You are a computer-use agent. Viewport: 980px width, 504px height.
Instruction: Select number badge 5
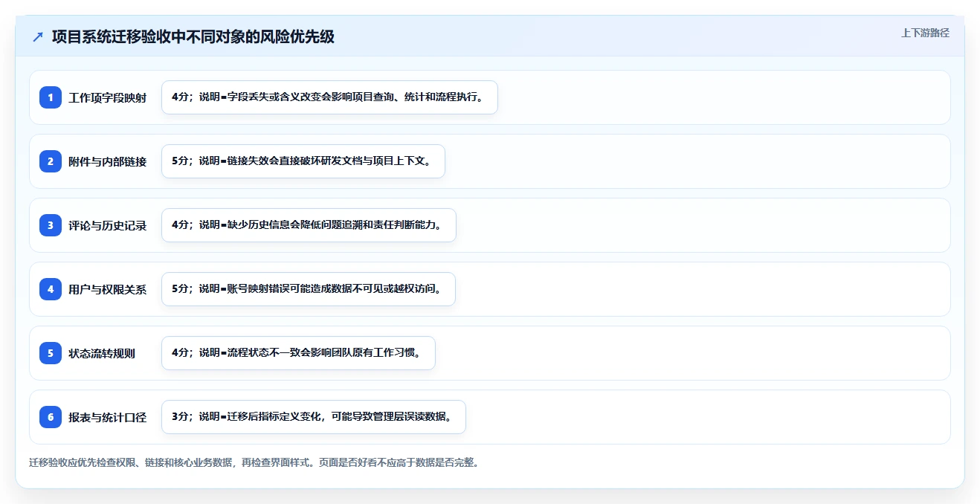tap(51, 353)
